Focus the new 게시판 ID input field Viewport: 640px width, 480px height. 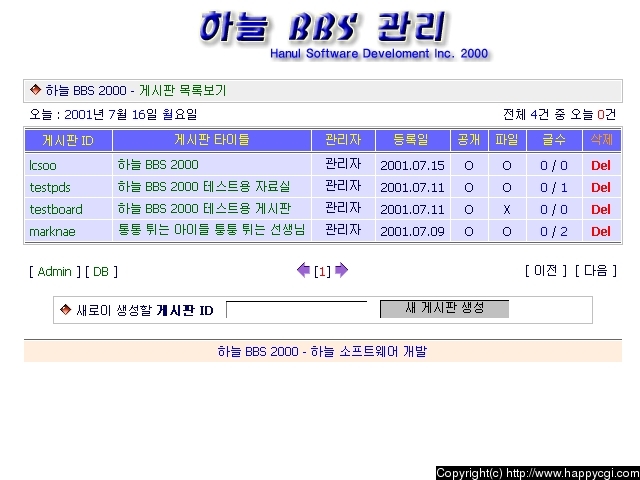coord(297,309)
